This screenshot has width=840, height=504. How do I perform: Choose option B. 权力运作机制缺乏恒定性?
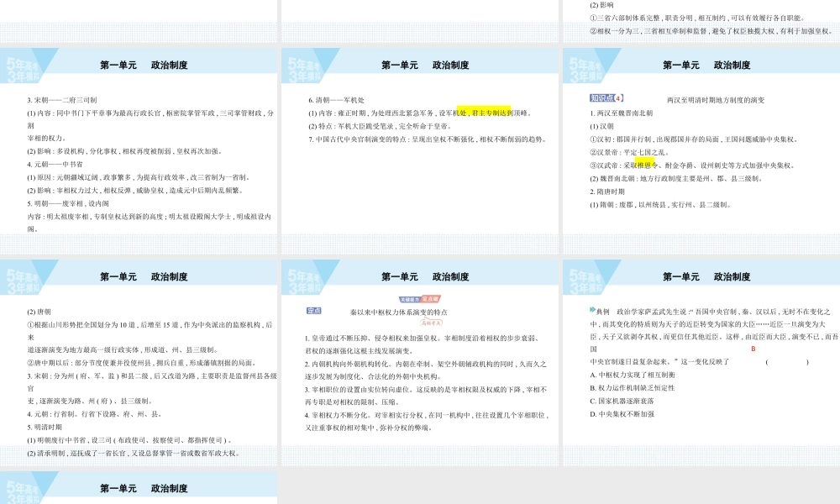[633, 388]
